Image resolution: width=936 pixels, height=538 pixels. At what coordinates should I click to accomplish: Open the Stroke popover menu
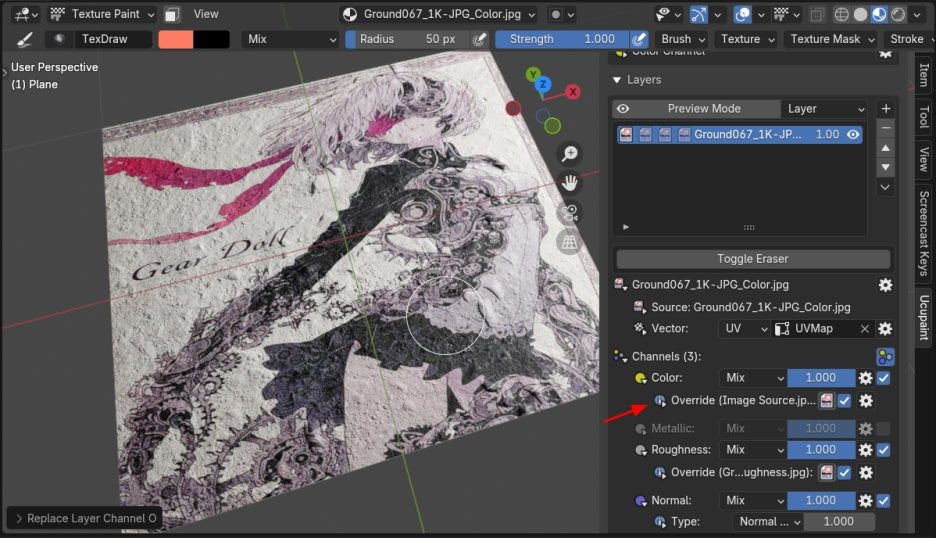pos(910,39)
